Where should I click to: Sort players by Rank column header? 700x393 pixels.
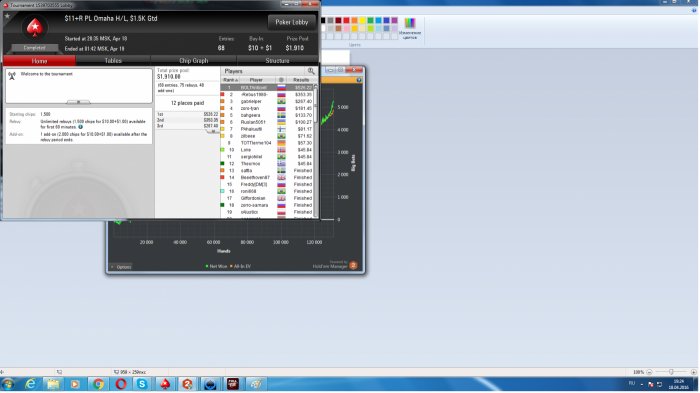pyautogui.click(x=230, y=80)
